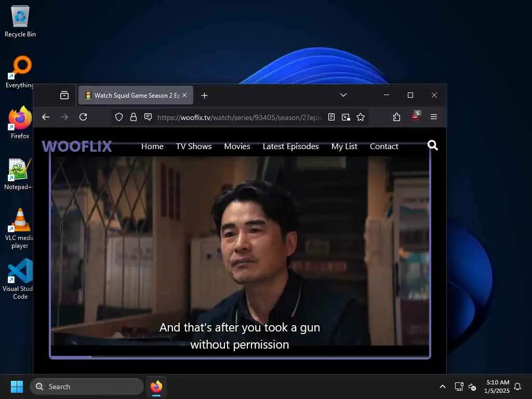Launch Everything search desktop shortcut
Viewport: 532px width, 399px height.
point(20,72)
